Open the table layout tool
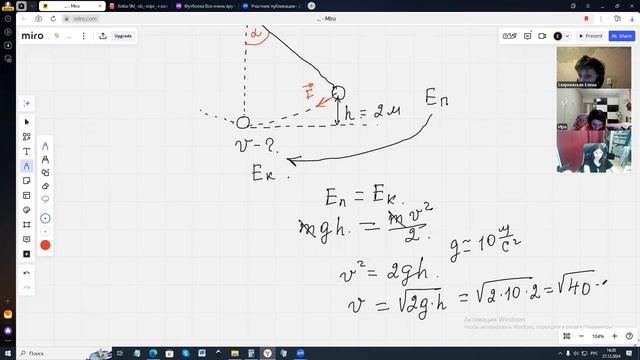This screenshot has width=640, height=360. pos(27,195)
